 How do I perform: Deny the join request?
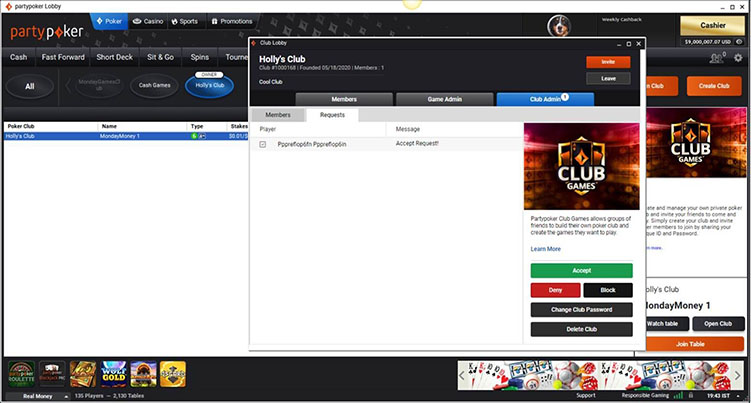point(556,290)
